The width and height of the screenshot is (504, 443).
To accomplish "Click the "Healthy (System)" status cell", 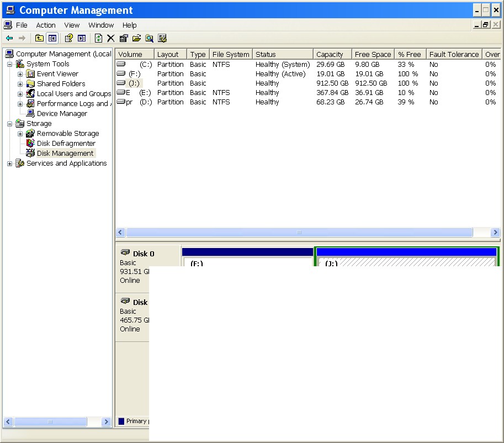I will tap(283, 64).
